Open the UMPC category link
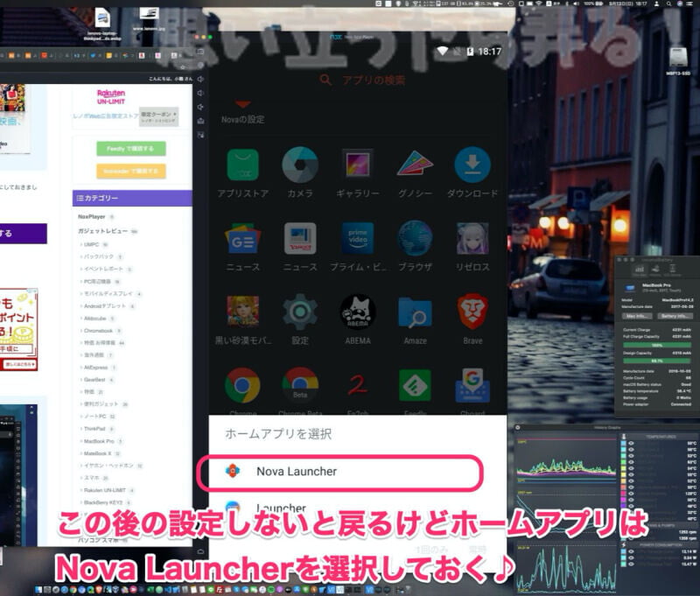This screenshot has width=700, height=596. tap(92, 245)
